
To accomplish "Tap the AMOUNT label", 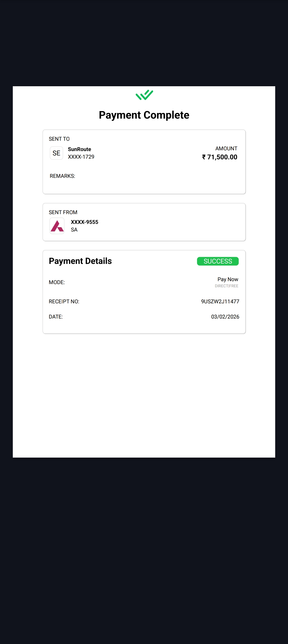I will pyautogui.click(x=226, y=148).
